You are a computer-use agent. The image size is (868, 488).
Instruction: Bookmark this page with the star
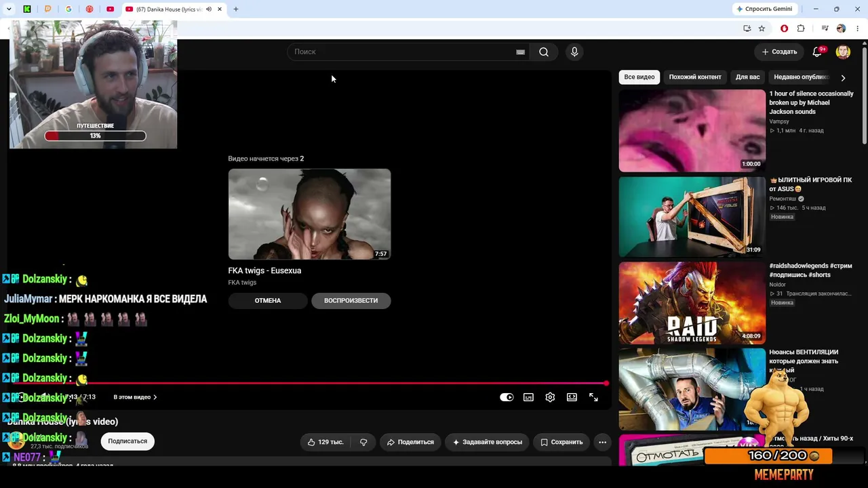pyautogui.click(x=762, y=28)
